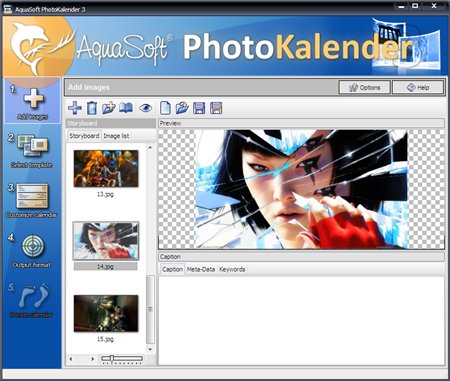This screenshot has width=450, height=381.
Task: Click the storyboard scroll up arrow
Action: click(150, 147)
